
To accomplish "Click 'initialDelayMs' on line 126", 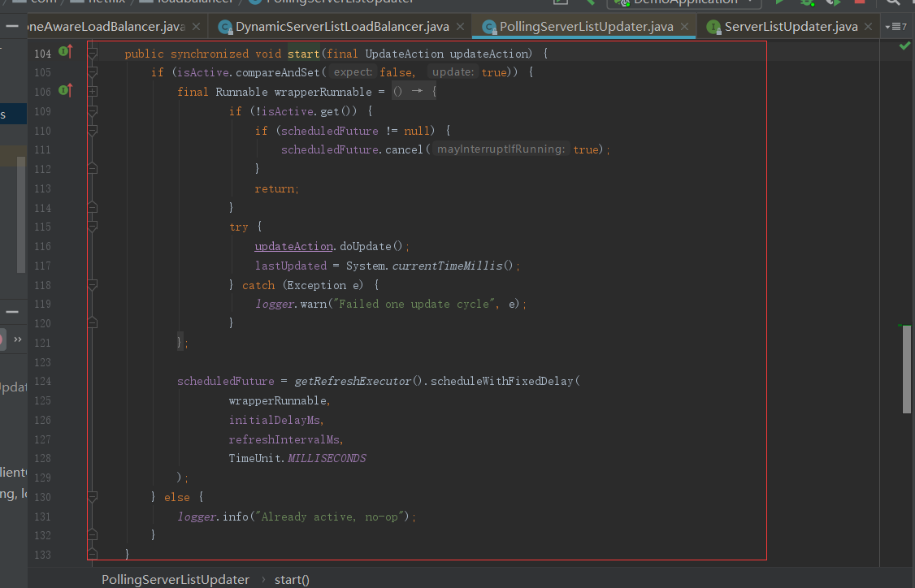I will (x=275, y=419).
